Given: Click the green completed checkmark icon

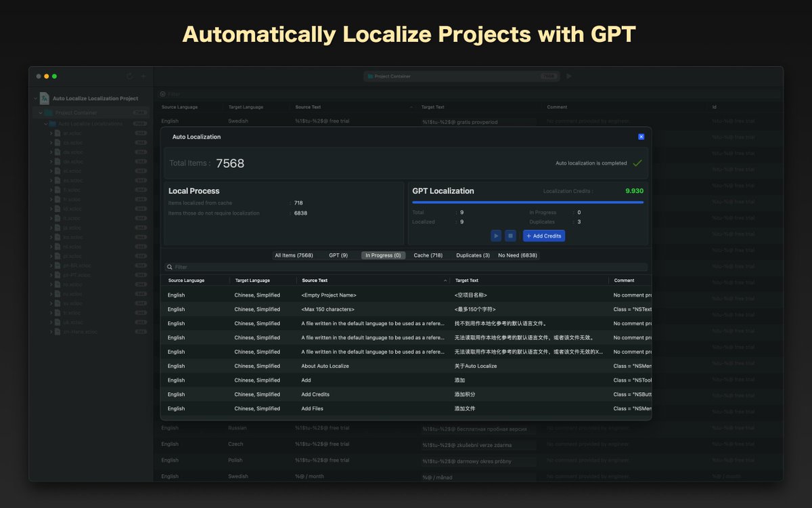Looking at the screenshot, I should click(637, 163).
